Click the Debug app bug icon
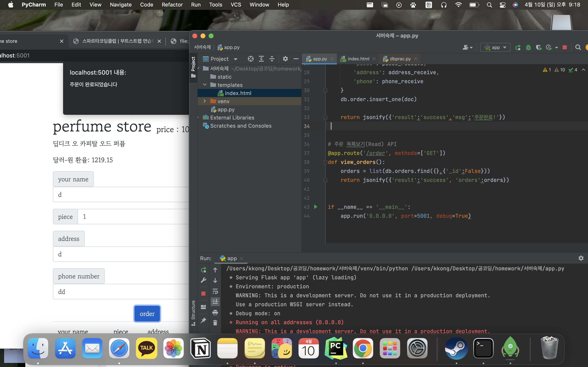The height and width of the screenshot is (367, 588). 528,48
